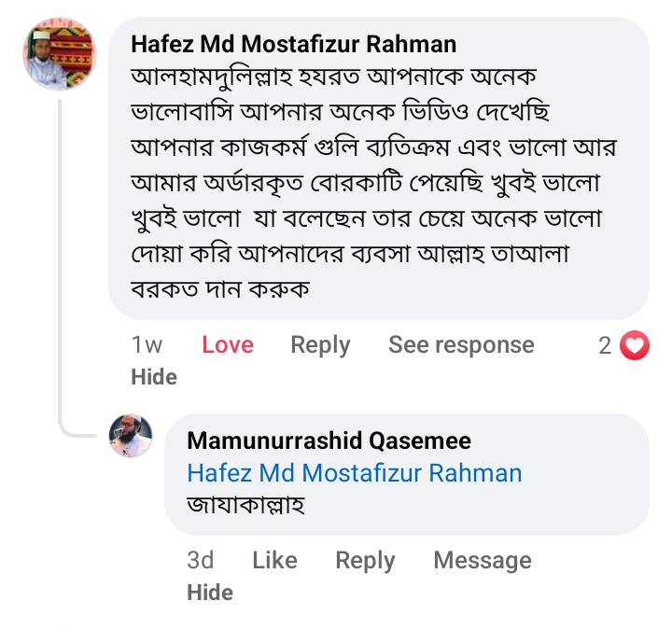
Task: Open the 3d timestamp link
Action: [x=200, y=560]
